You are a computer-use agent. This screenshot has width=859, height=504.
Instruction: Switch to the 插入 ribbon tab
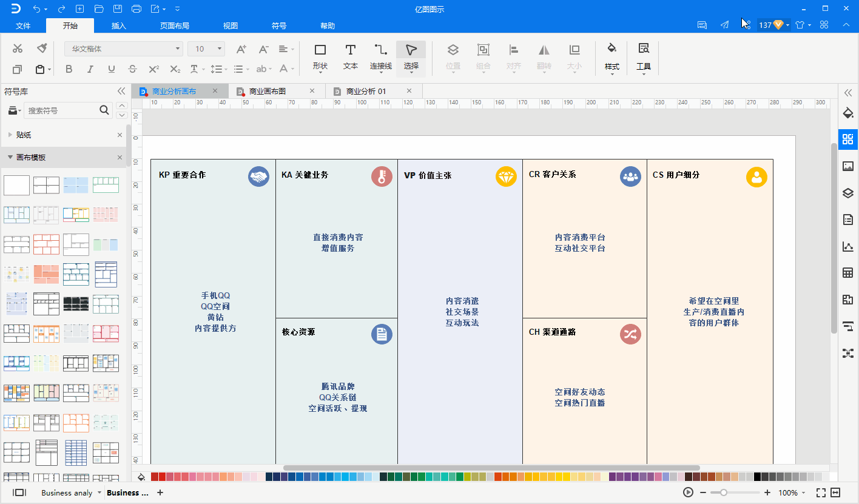[118, 25]
